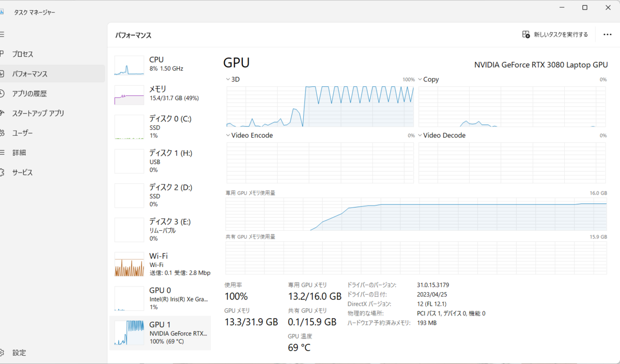Viewport: 620px width, 364px height.
Task: Select the CPU usage mini graph
Action: coord(129,66)
